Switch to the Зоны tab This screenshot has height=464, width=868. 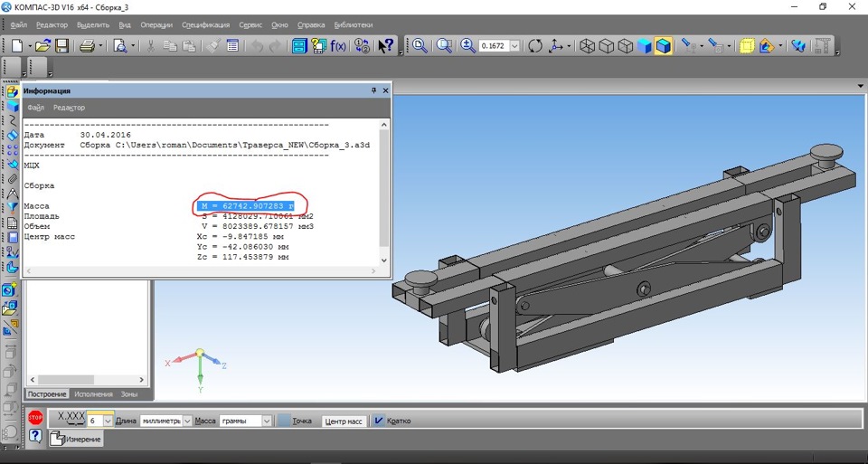coord(129,394)
